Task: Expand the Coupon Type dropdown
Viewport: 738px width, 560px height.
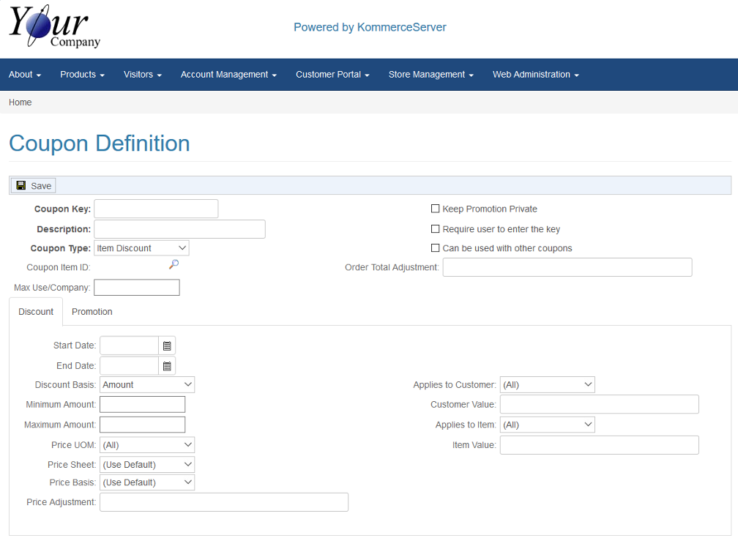Action: pos(141,248)
